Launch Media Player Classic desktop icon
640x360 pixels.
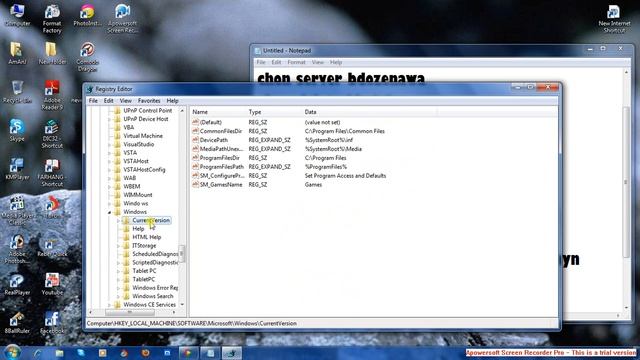coord(17,210)
